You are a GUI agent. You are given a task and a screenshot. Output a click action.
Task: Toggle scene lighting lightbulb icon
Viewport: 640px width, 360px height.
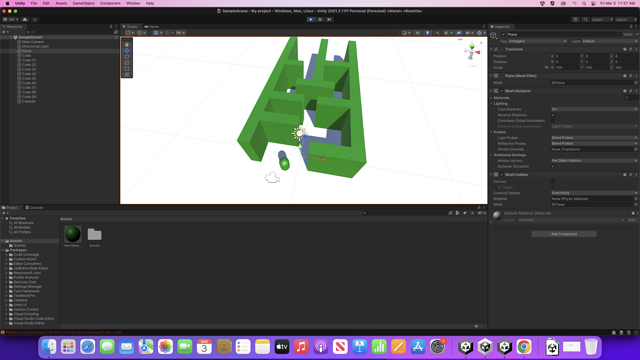[427, 33]
